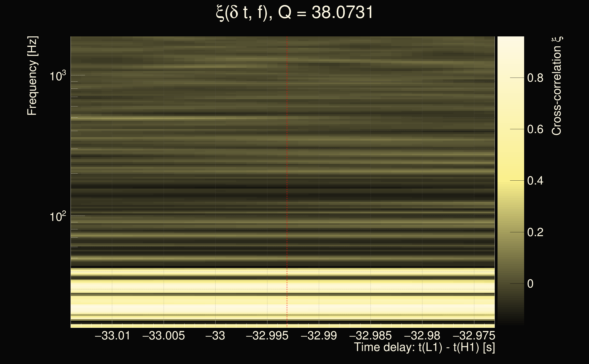Click the -33.005 time delay tick label
The height and width of the screenshot is (364, 589).
(x=164, y=336)
